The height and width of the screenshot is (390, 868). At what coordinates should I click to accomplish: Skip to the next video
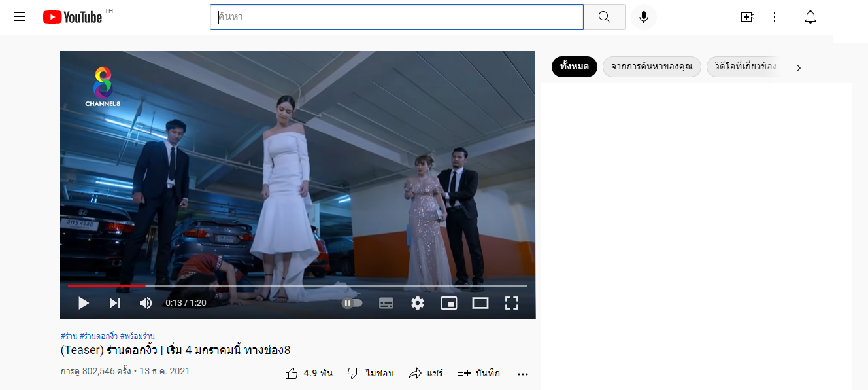[x=115, y=303]
